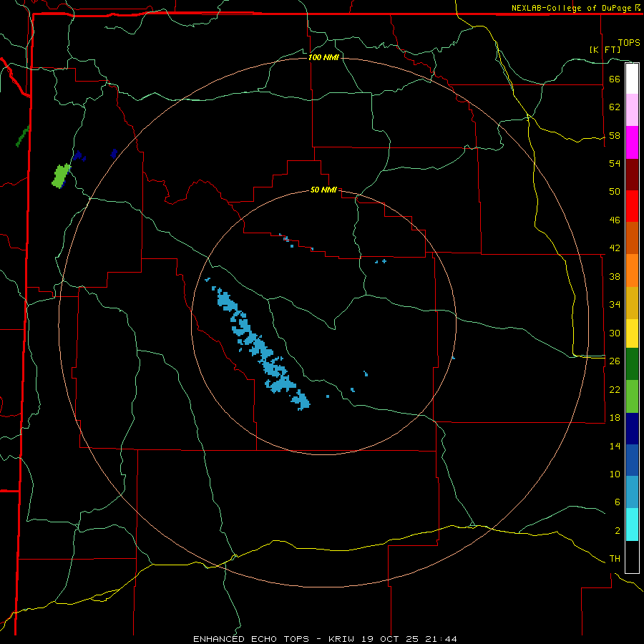Click the 'ENHANCED ECHO TOPS - KRIW' caption
Viewport: 644px width, 644px height.
[x=275, y=639]
